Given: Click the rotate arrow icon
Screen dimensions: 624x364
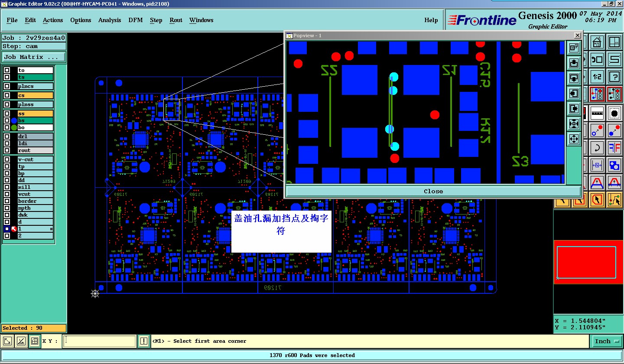Looking at the screenshot, I should 597,148.
